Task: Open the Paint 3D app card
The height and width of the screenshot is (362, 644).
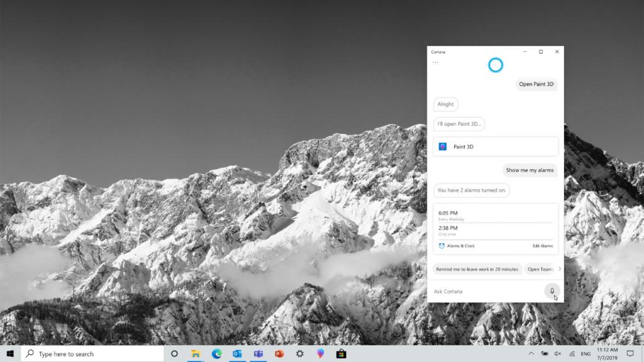Action: click(x=495, y=146)
